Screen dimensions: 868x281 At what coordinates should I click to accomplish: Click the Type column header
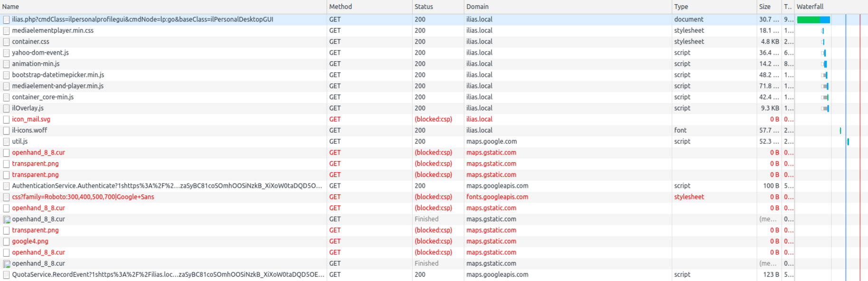click(x=681, y=7)
